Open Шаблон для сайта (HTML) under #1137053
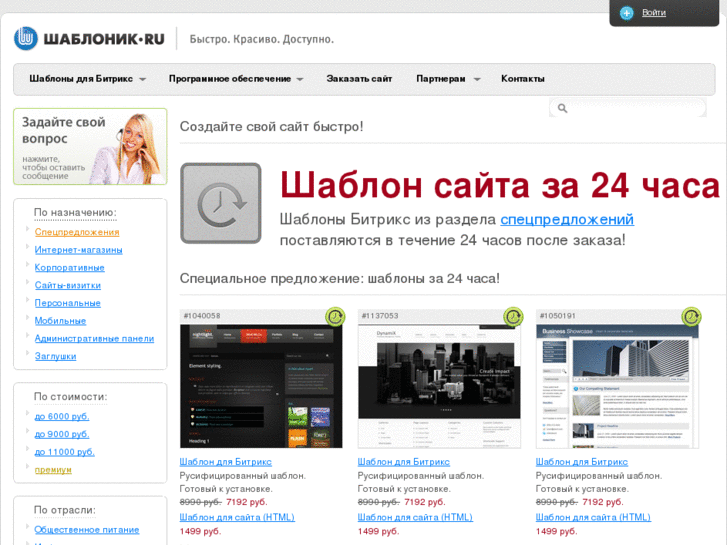 [x=415, y=517]
